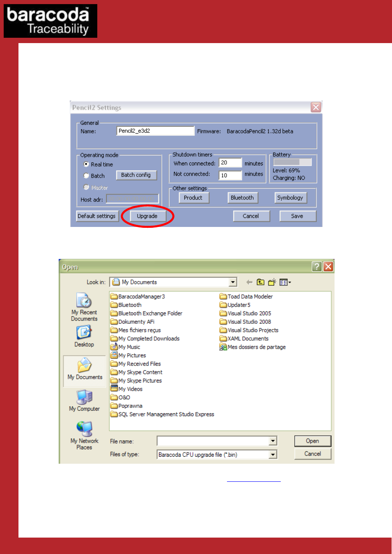Go back to last folder visited
This screenshot has width=392, height=554.
pyautogui.click(x=249, y=282)
